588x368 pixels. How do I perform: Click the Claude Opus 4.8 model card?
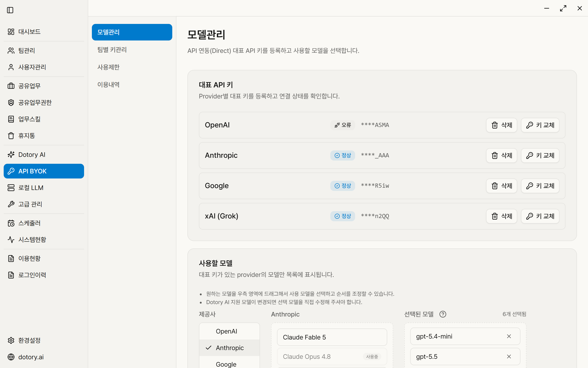(x=332, y=356)
